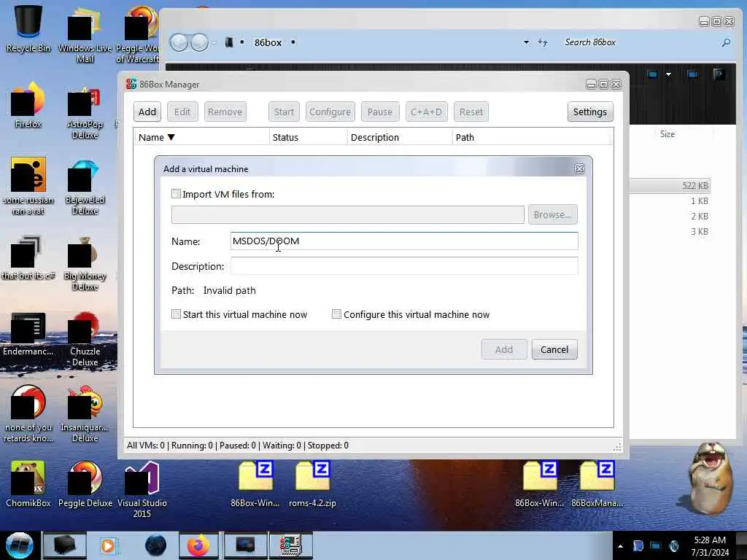Enable Import VM files from checkbox
This screenshot has height=560, width=747.
click(x=177, y=194)
